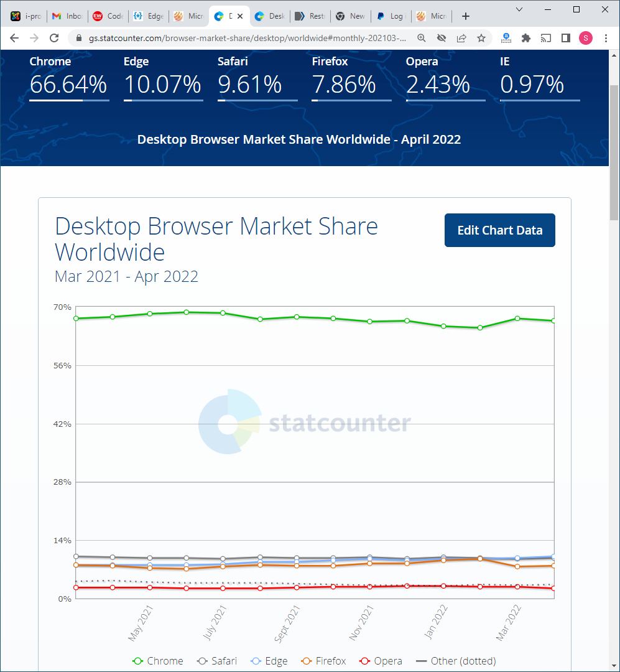Toggle the browser side panel
Image resolution: width=620 pixels, height=672 pixels.
click(565, 38)
